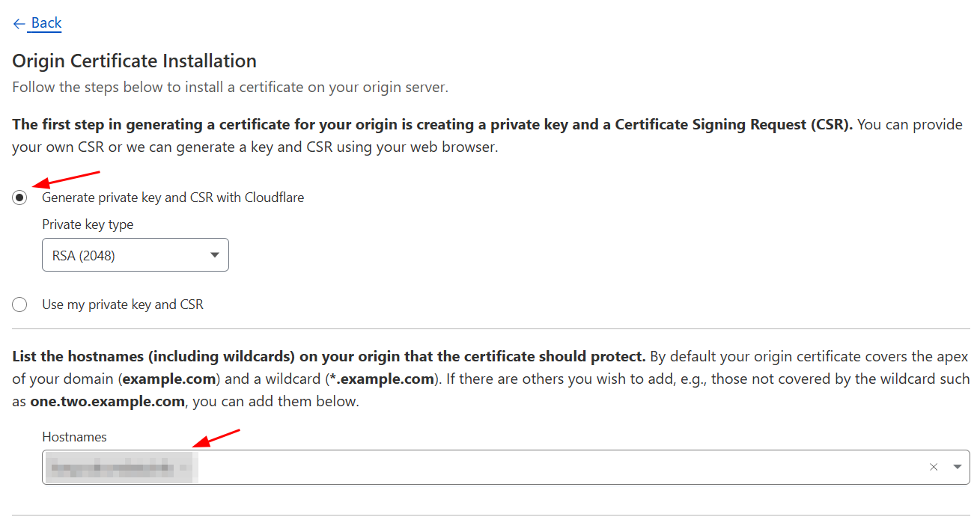Click the 'Use my private key and CSR' label
The image size is (980, 517).
click(x=123, y=305)
